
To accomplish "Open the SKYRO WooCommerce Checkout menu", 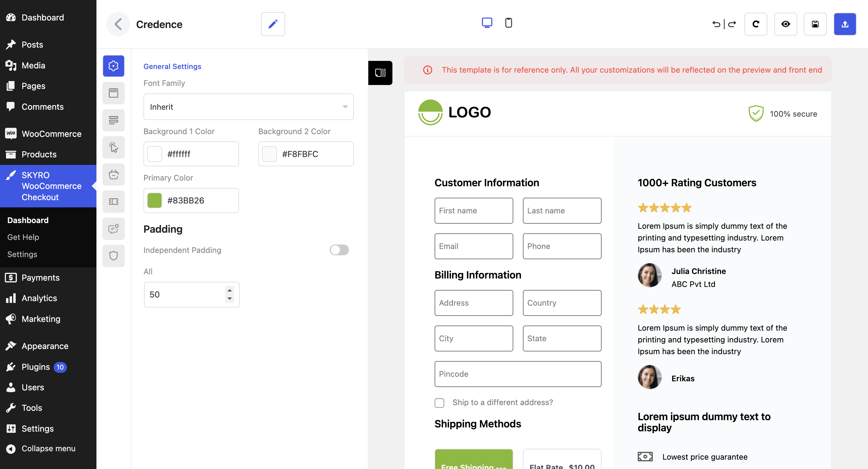I will click(48, 186).
